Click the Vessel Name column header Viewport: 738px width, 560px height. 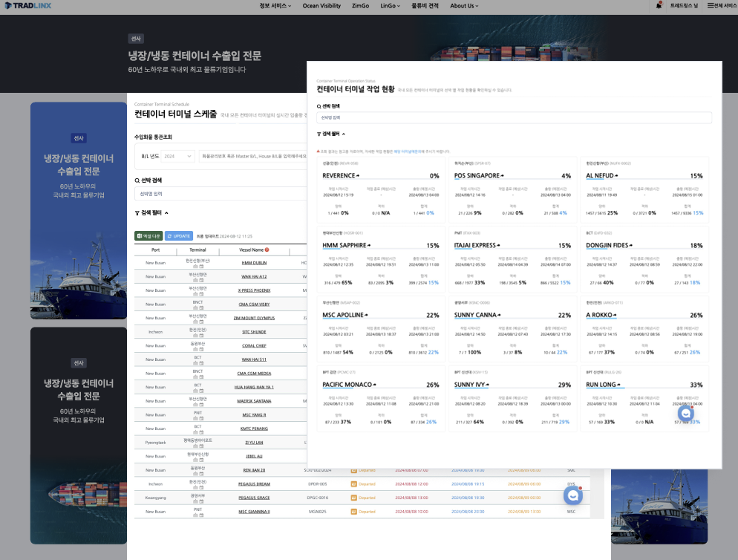(252, 250)
